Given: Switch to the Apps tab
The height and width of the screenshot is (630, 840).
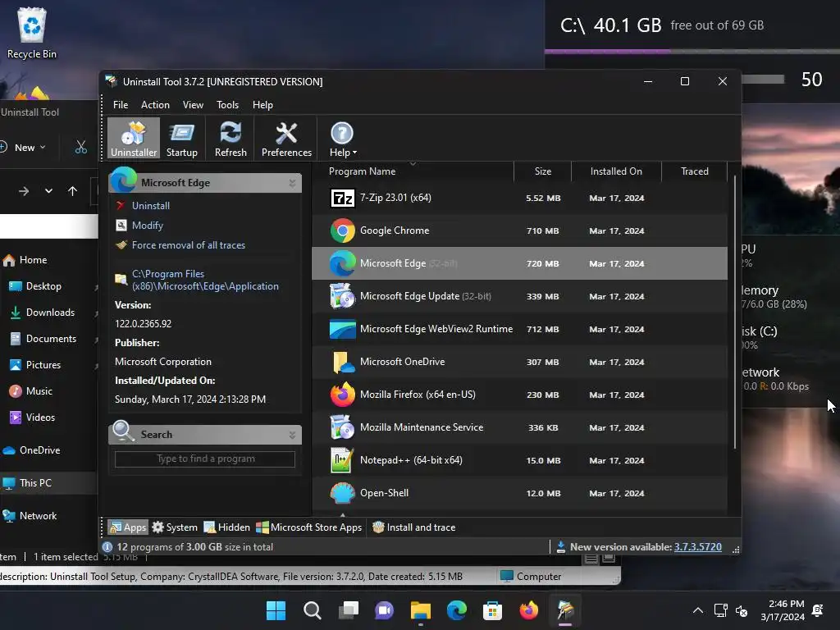Looking at the screenshot, I should 128,527.
